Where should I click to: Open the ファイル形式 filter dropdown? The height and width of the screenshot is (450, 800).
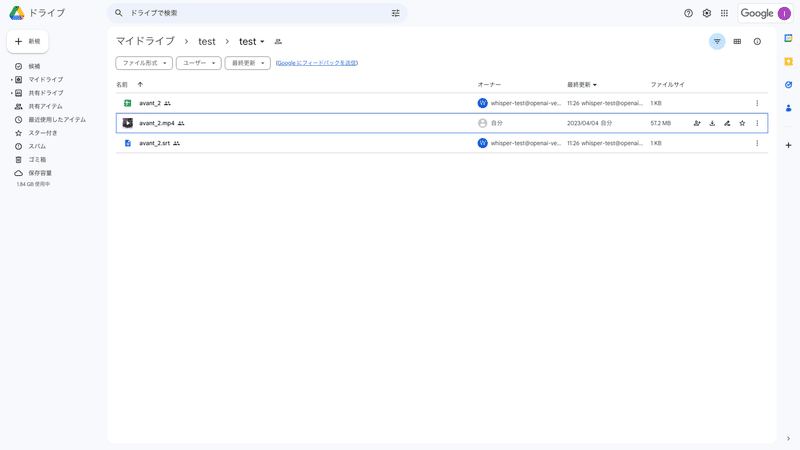click(x=144, y=63)
